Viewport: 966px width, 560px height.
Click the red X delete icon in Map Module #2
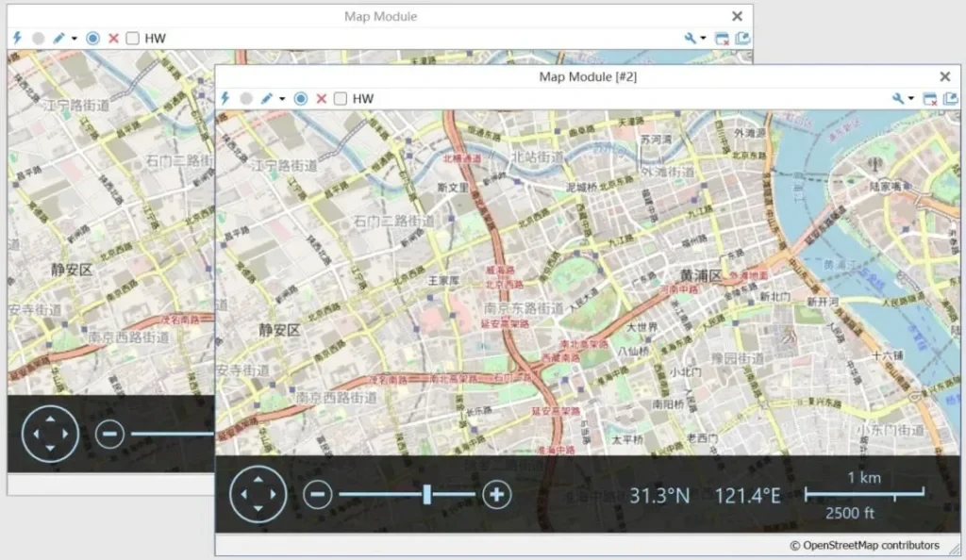[322, 98]
